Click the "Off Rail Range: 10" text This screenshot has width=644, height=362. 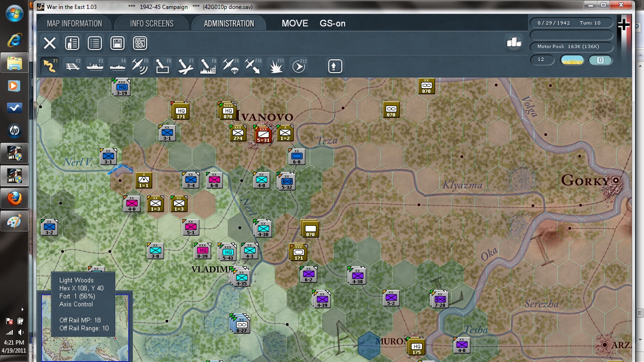coord(84,329)
